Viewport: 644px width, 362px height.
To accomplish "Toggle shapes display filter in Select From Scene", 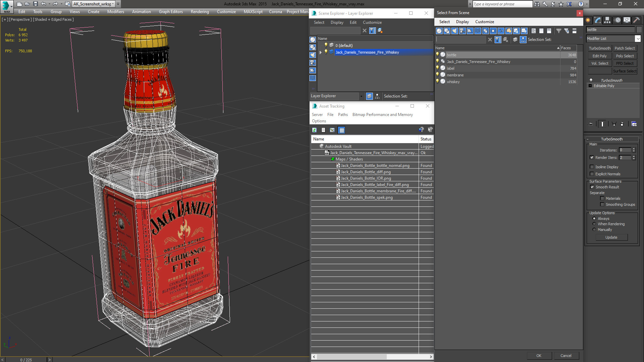I will (x=446, y=31).
